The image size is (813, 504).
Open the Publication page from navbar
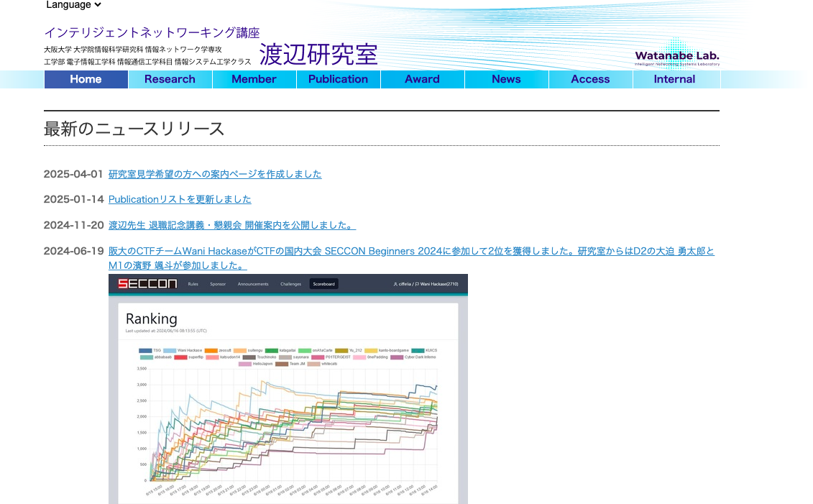(338, 79)
